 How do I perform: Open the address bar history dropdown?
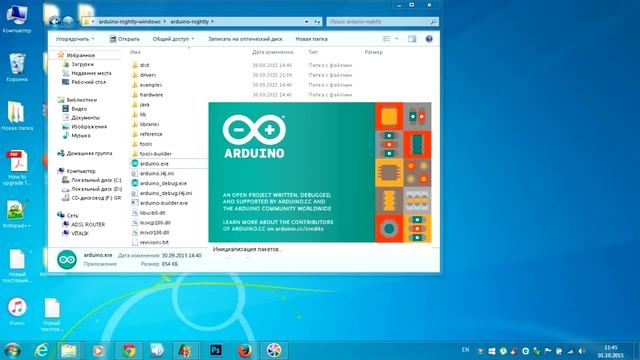307,22
